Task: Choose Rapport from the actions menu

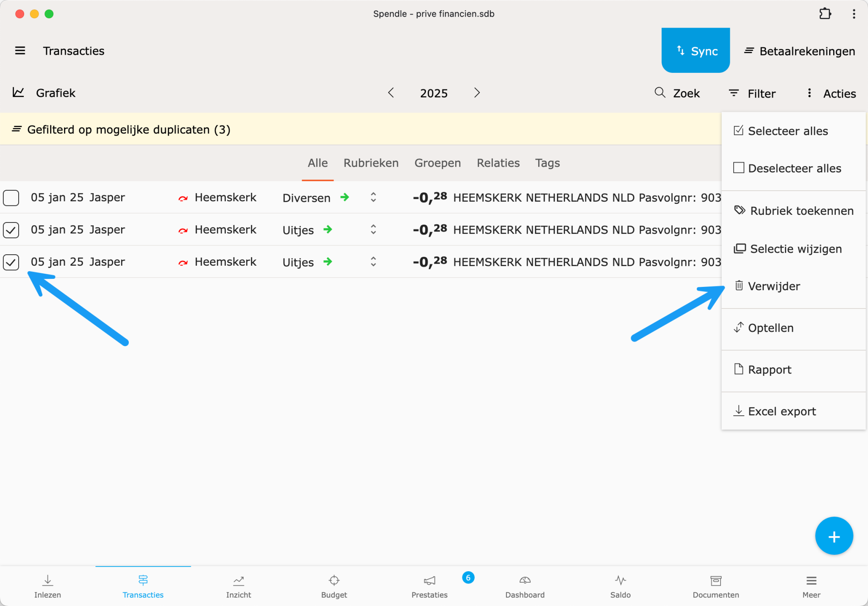Action: click(x=793, y=370)
